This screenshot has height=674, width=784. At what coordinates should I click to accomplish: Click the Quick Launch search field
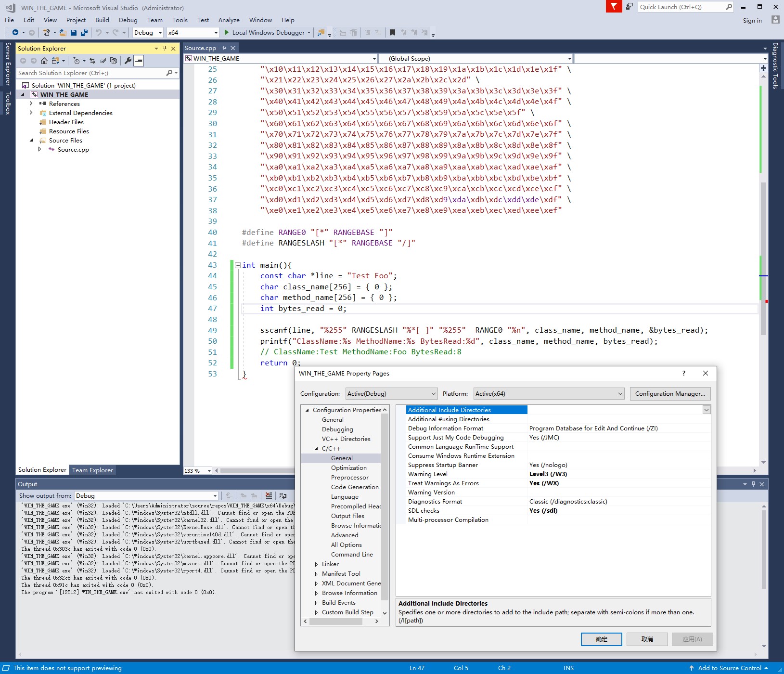[x=681, y=7]
